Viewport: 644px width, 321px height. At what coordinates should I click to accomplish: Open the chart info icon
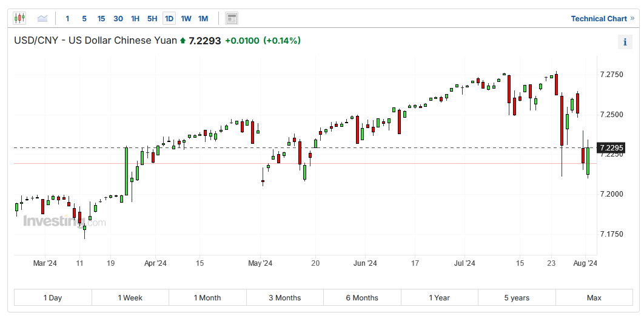click(x=625, y=42)
